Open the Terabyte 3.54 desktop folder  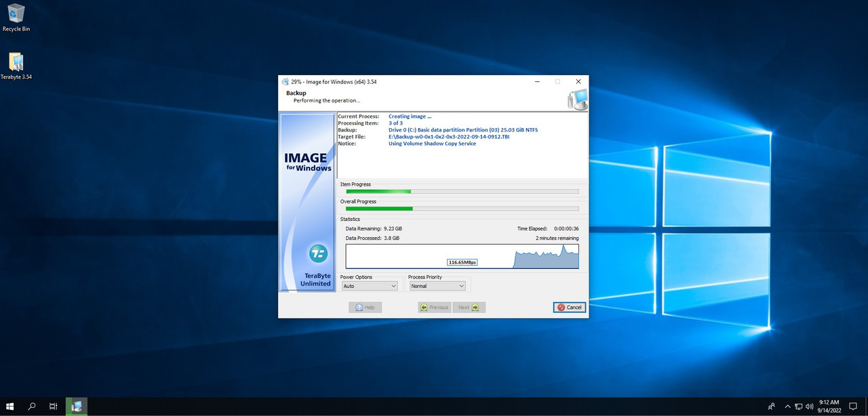[16, 66]
